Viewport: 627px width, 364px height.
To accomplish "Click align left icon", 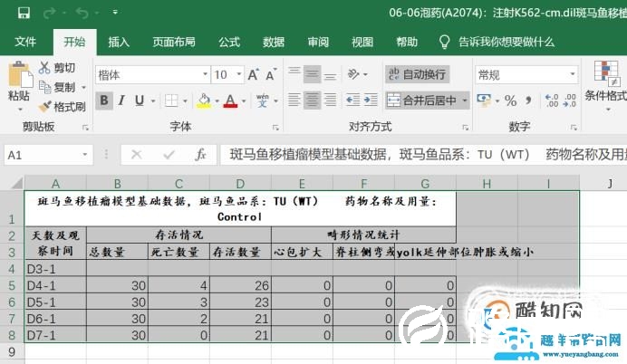I will (294, 100).
